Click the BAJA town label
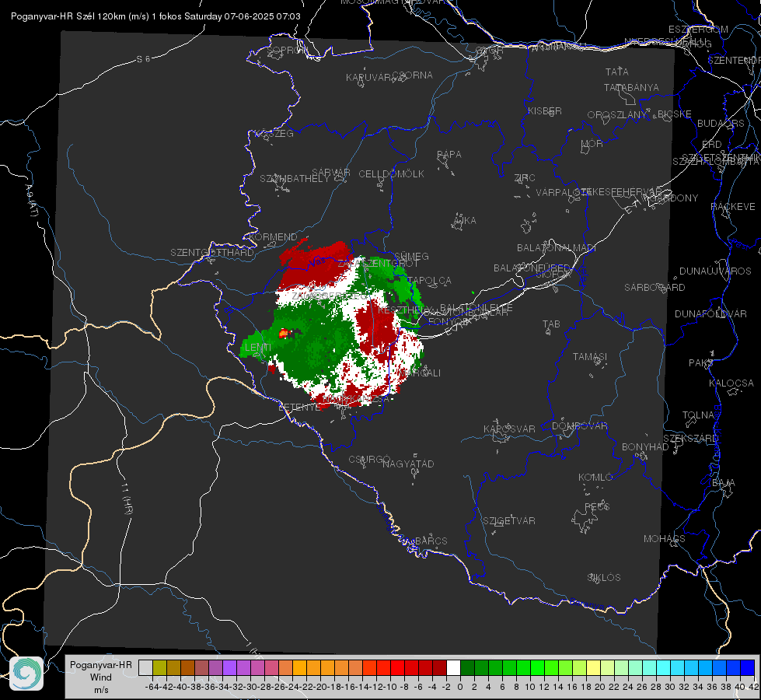The width and height of the screenshot is (761, 700). 724,483
